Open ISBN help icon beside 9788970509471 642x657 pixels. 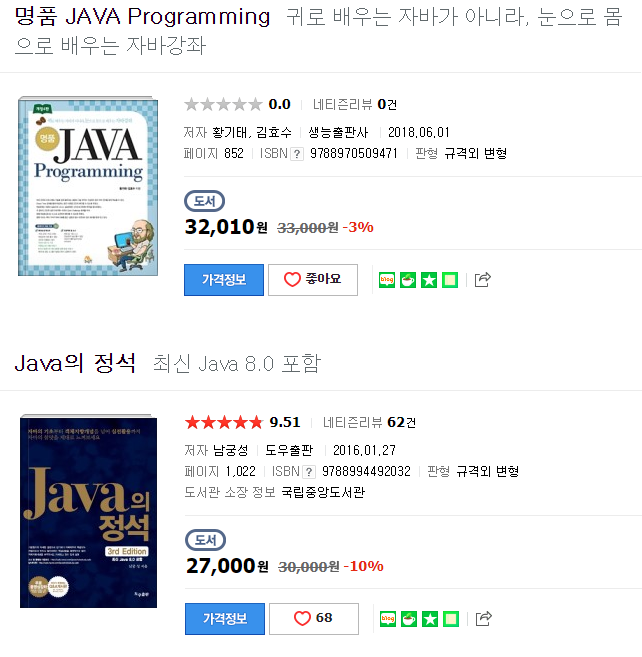[297, 154]
